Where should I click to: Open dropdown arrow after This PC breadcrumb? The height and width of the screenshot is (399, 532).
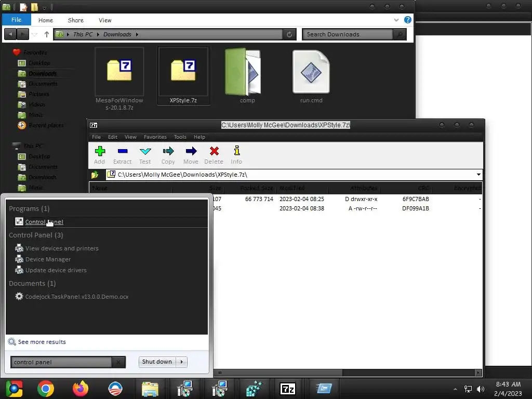(98, 34)
